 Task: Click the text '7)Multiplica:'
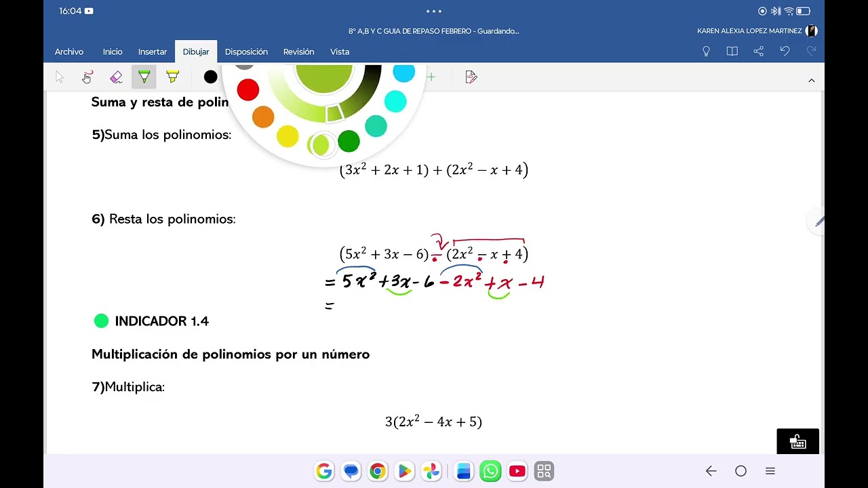(x=128, y=387)
